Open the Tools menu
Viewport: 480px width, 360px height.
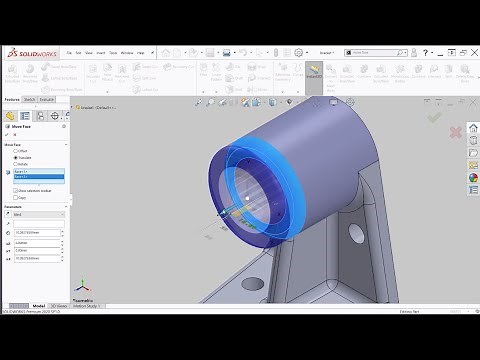(x=113, y=53)
